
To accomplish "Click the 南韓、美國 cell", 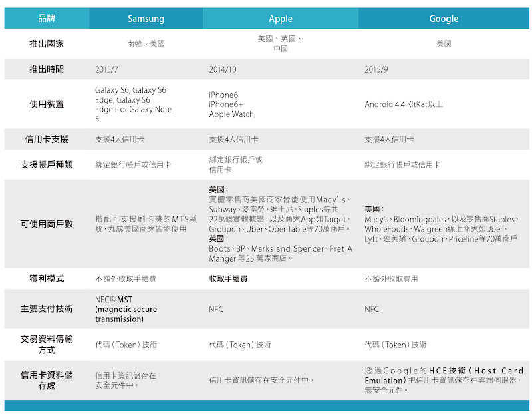I will 146,43.
